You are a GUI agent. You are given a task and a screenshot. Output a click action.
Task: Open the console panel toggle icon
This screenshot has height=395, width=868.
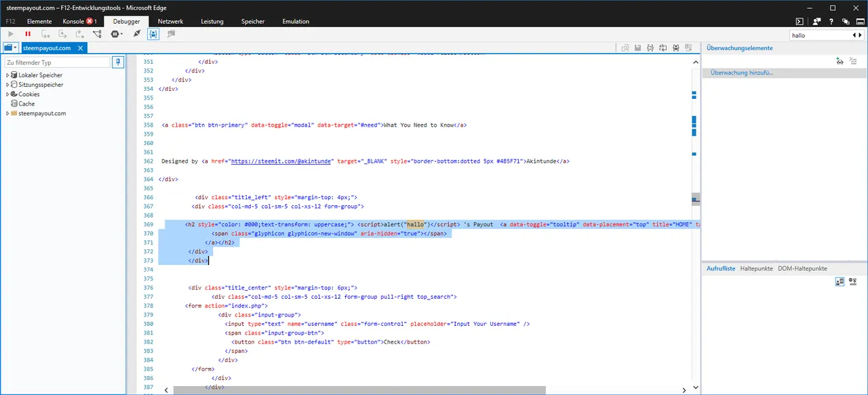click(x=800, y=21)
